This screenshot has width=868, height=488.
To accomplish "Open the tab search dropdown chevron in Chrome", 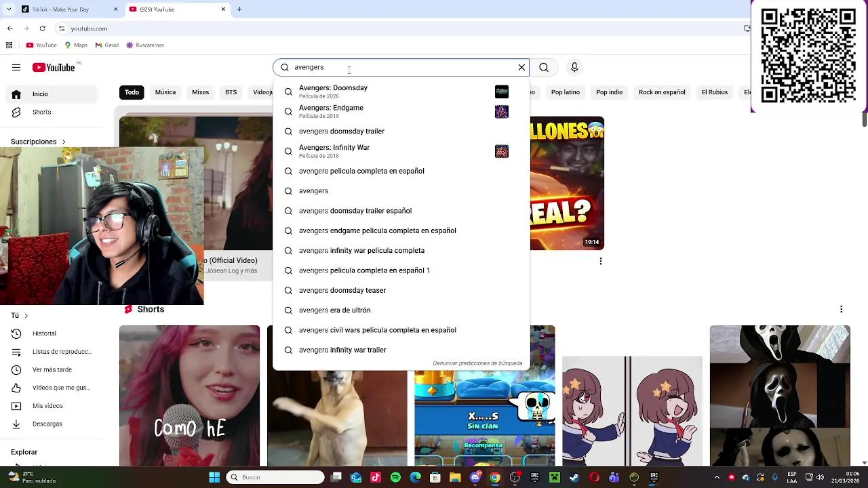I will [x=9, y=9].
